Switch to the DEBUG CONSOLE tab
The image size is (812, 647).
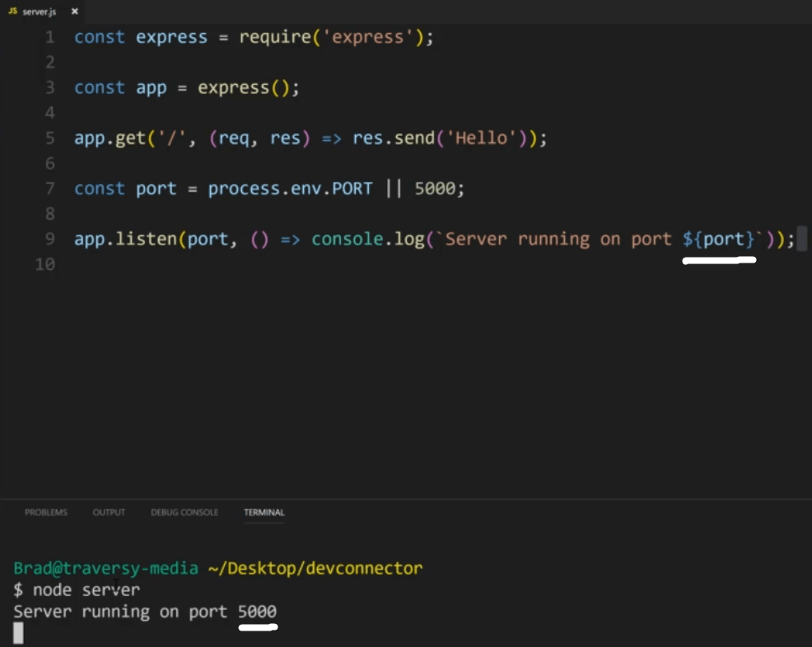point(184,513)
